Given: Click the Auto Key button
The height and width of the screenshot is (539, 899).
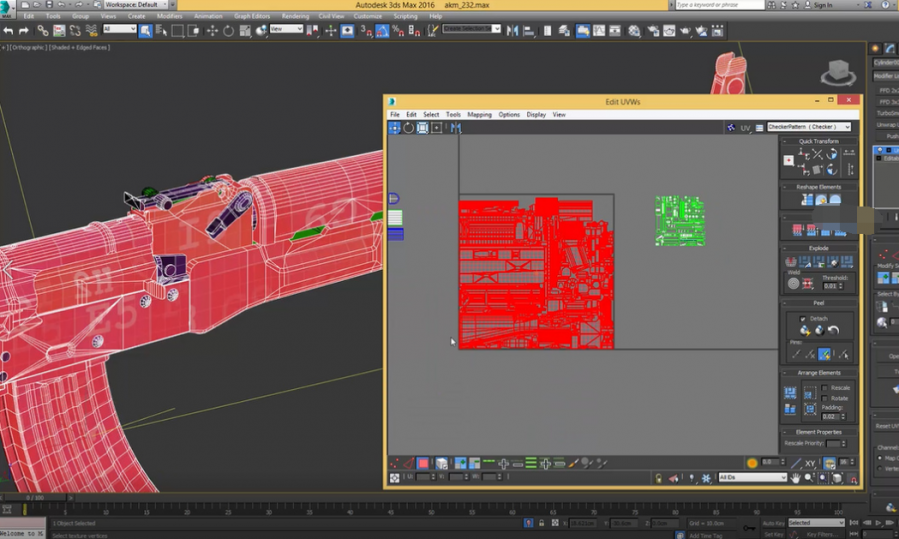Looking at the screenshot, I should coord(773,523).
